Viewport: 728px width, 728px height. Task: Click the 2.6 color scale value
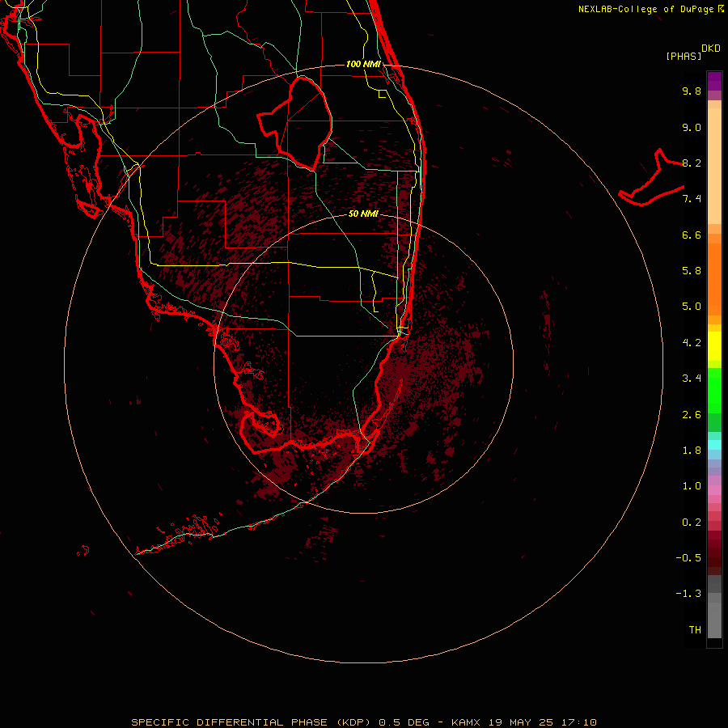coord(692,415)
